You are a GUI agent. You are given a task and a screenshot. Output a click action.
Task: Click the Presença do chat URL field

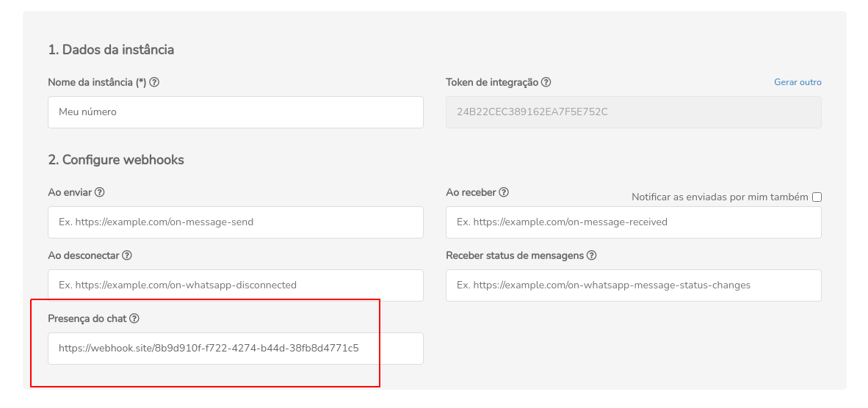(235, 348)
